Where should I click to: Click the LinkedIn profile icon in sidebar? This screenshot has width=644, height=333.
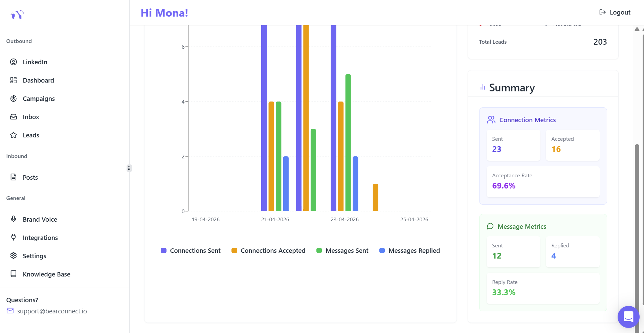click(x=14, y=62)
